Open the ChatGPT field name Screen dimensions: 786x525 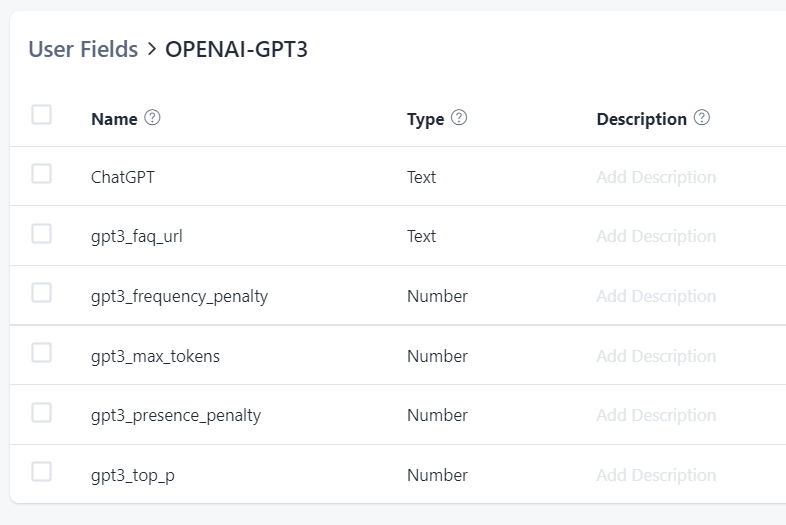123,177
